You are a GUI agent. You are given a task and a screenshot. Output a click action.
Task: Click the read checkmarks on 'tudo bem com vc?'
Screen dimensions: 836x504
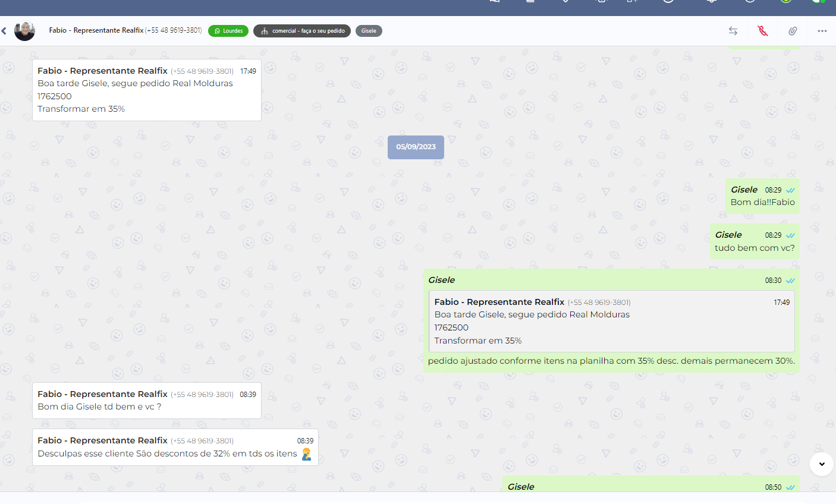click(790, 236)
